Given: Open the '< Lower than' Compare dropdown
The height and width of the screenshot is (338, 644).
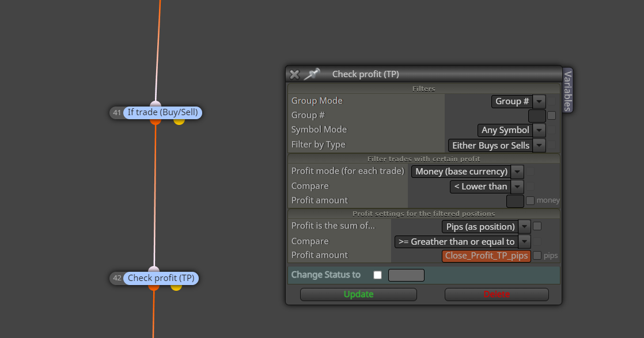Looking at the screenshot, I should 487,187.
